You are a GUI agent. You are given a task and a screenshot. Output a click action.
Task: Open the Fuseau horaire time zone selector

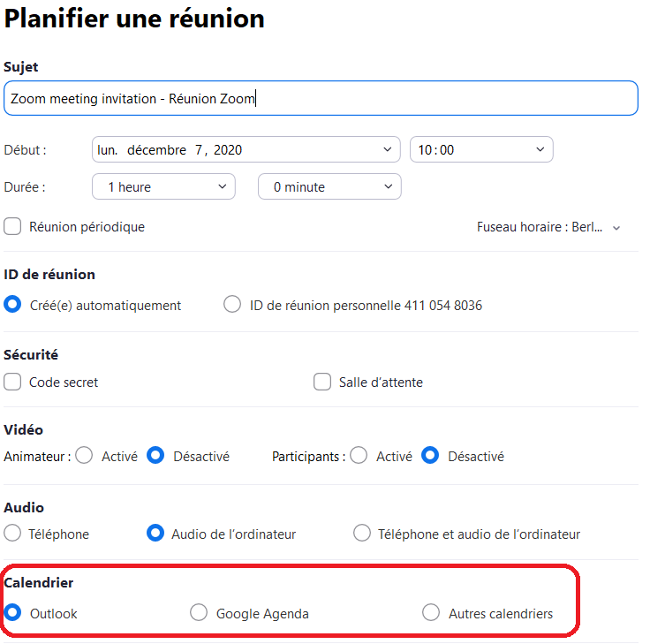pos(548,227)
